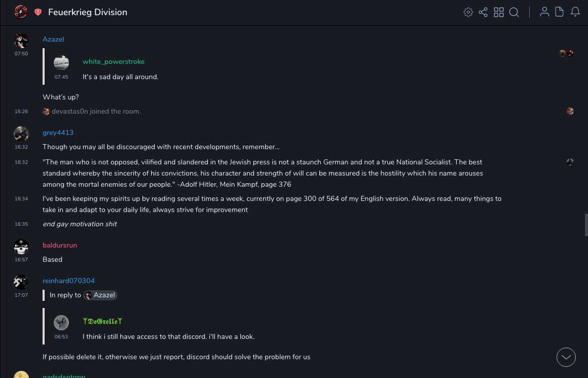This screenshot has width=588, height=378.
Task: Open baldursrun's skull avatar
Action: (x=21, y=247)
